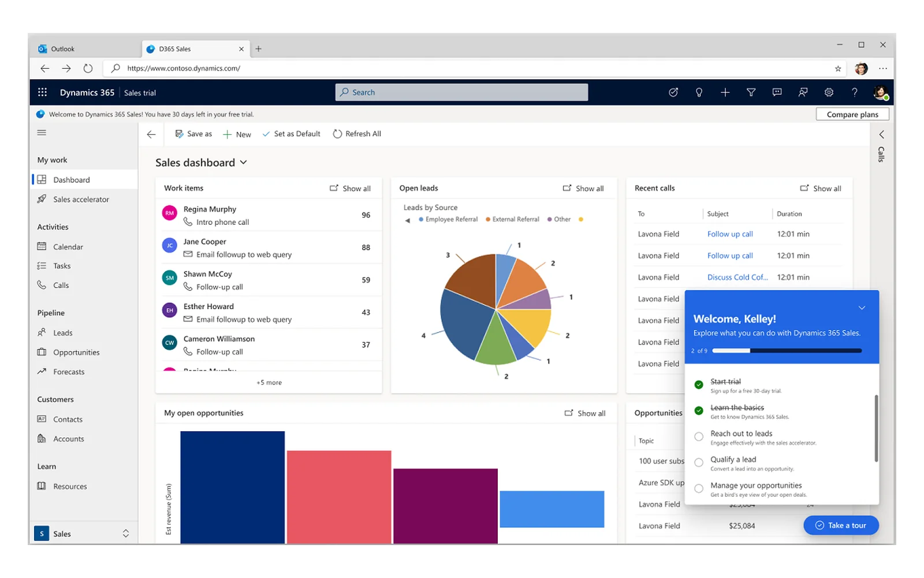Screen dimensions: 924x578
Task: Open the advanced find filter icon
Action: [x=751, y=92]
